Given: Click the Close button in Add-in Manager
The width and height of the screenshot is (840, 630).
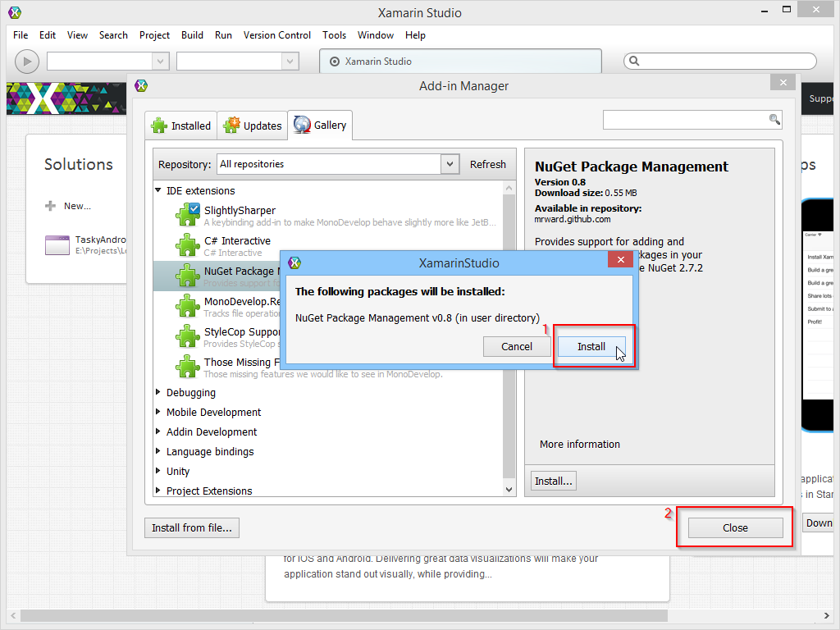Looking at the screenshot, I should [x=735, y=527].
